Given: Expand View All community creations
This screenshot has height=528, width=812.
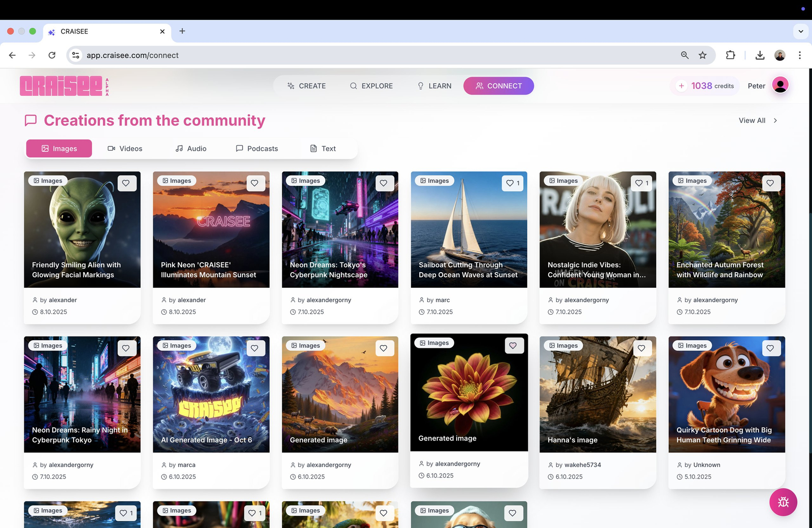Looking at the screenshot, I should pos(758,120).
